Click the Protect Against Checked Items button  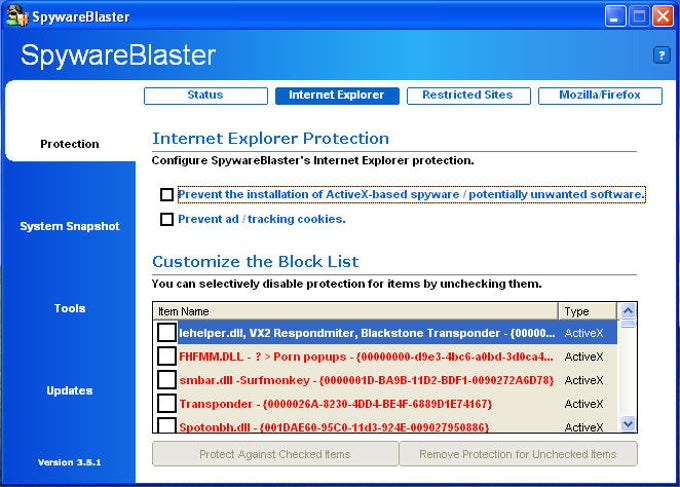click(275, 454)
